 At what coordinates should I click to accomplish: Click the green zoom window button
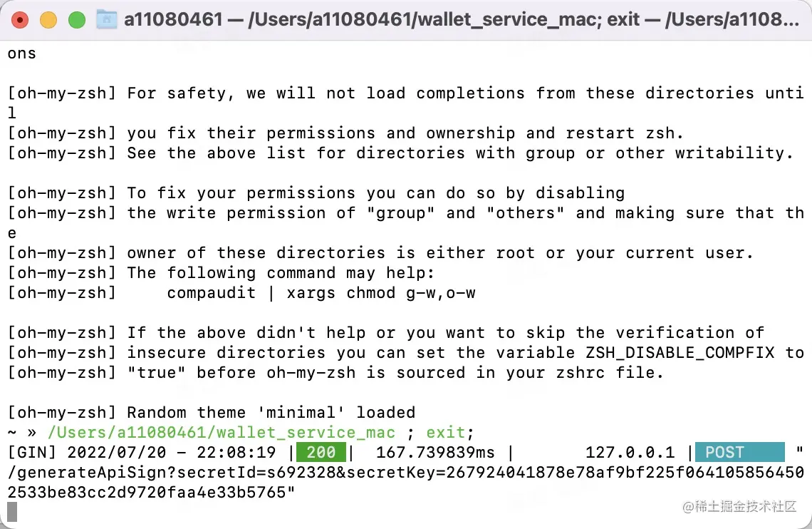coord(77,20)
